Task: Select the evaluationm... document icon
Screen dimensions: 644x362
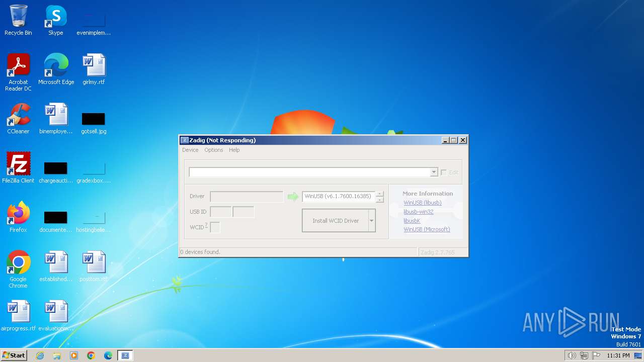Action: click(56, 316)
